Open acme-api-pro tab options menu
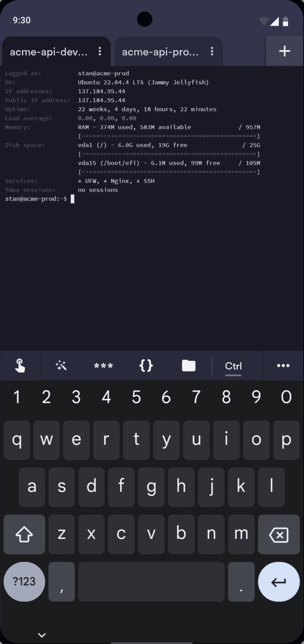Screen dimensions: 304x644 point(212,51)
